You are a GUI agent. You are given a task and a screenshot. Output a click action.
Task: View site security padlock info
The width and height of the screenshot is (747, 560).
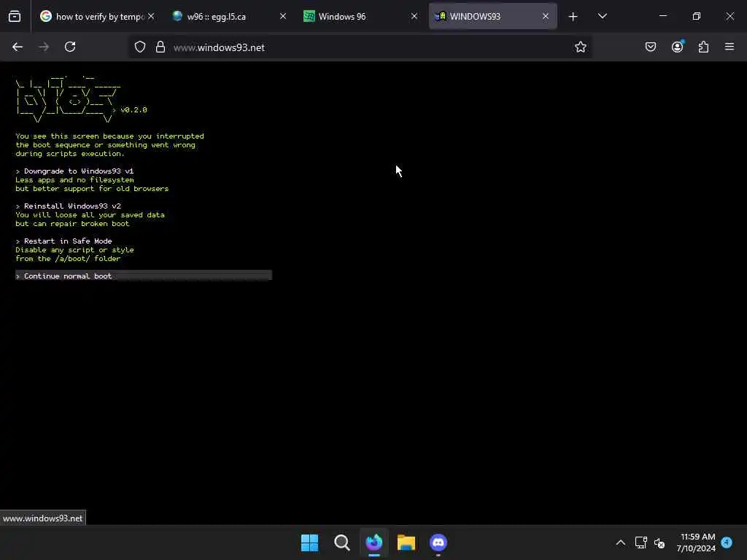tap(160, 47)
